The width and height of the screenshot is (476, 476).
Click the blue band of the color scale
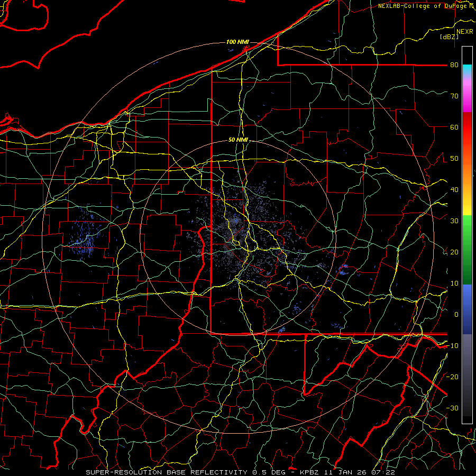[467, 309]
